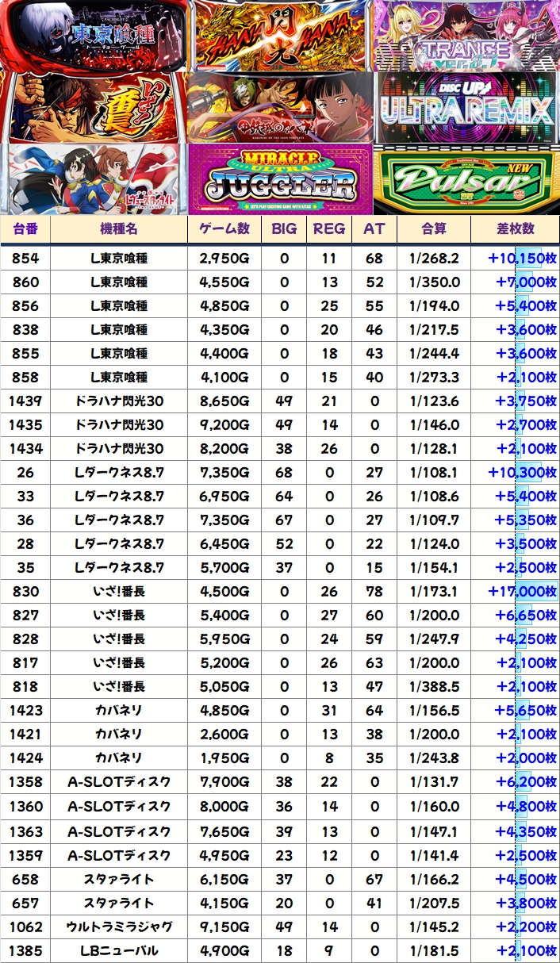
Task: Click the 1/131.7 combined rate cell
Action: pos(434,782)
